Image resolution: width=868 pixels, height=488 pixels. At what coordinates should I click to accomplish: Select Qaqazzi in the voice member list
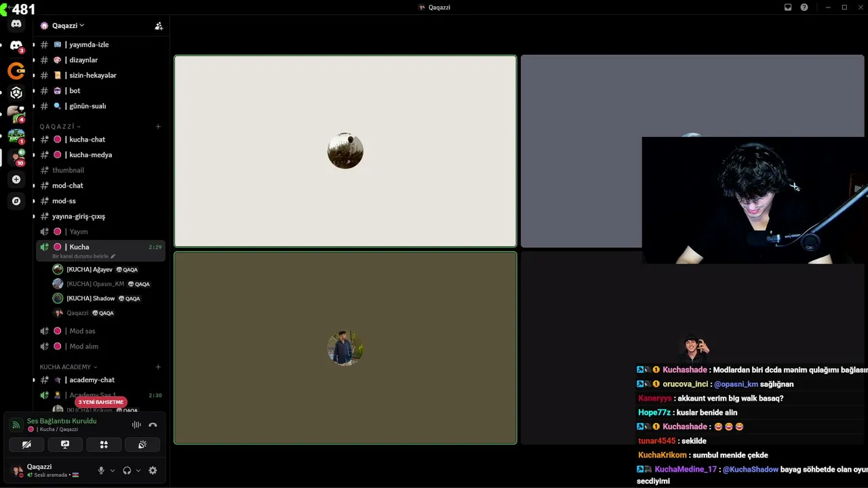point(107,313)
